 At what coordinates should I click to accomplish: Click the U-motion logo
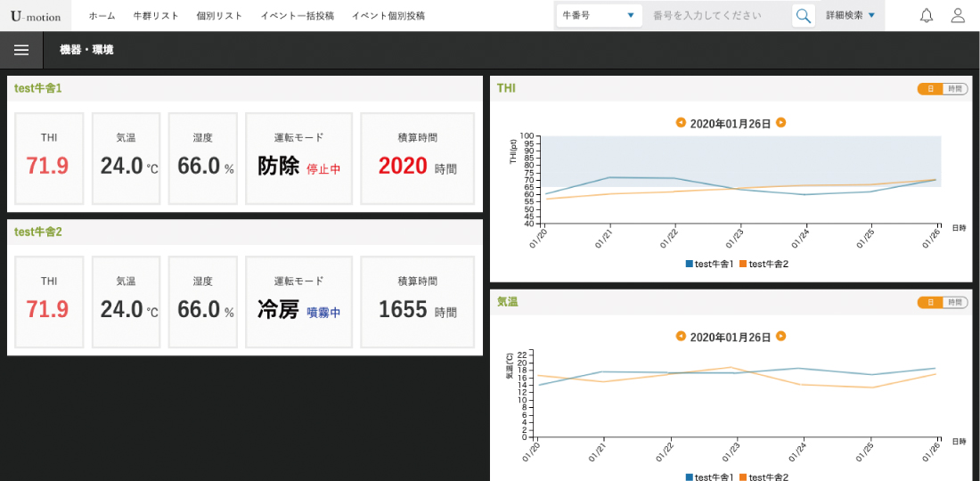pos(36,15)
